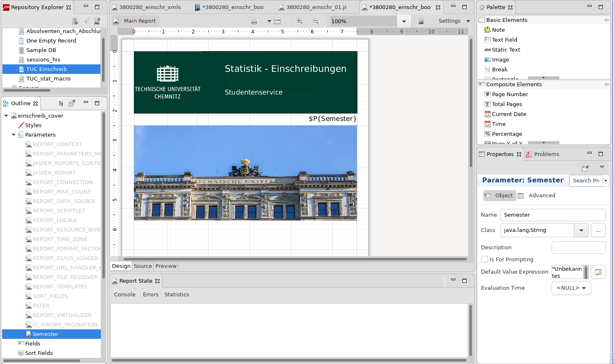This screenshot has width=614, height=364.
Task: Click the zoom in magnifier icon
Action: pos(299,21)
